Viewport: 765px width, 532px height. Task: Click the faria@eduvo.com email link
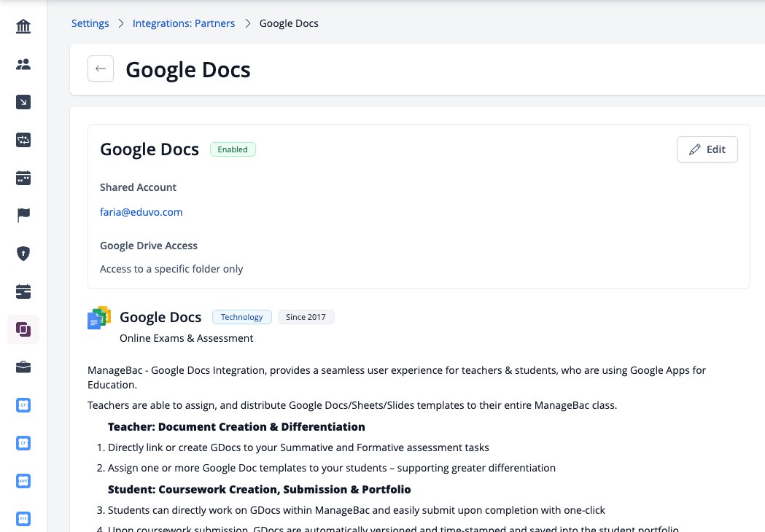pyautogui.click(x=141, y=212)
